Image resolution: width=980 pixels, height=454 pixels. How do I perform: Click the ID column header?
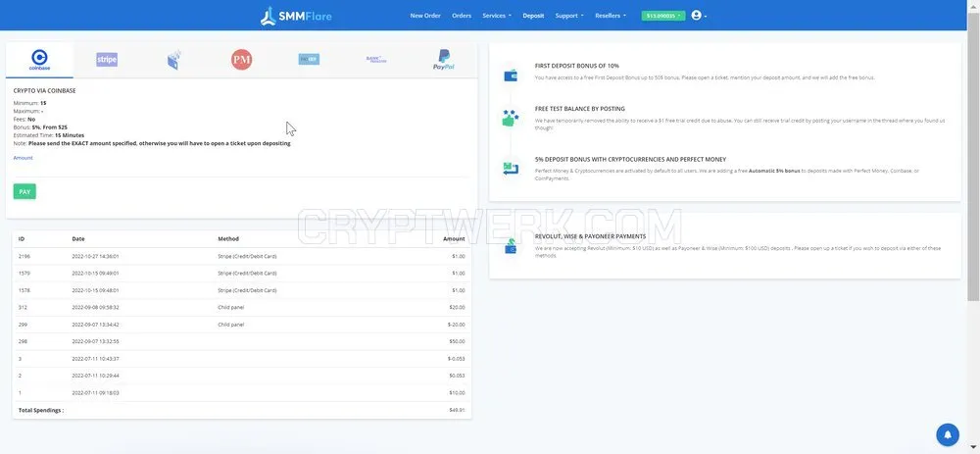pos(22,239)
